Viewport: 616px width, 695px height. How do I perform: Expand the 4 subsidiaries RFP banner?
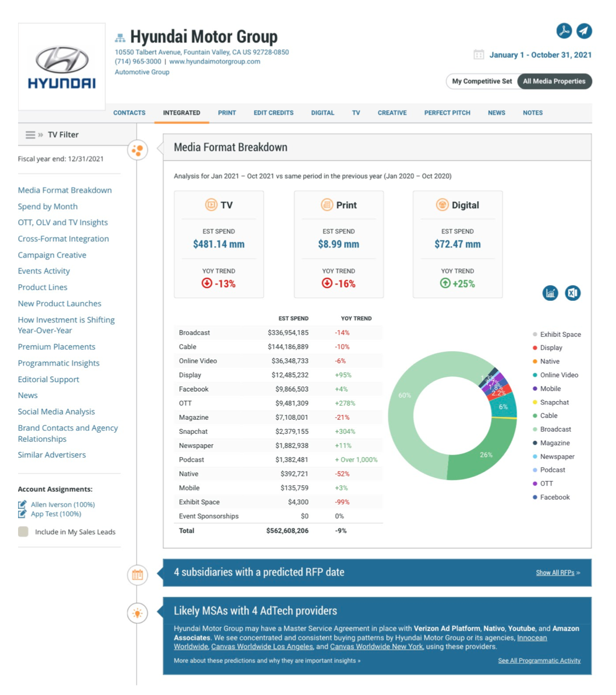tap(377, 573)
